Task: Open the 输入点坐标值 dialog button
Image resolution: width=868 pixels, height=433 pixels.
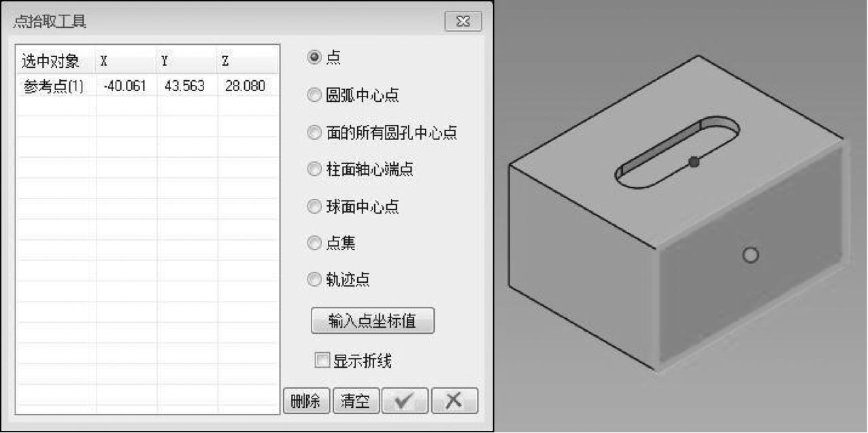Action: click(x=372, y=321)
